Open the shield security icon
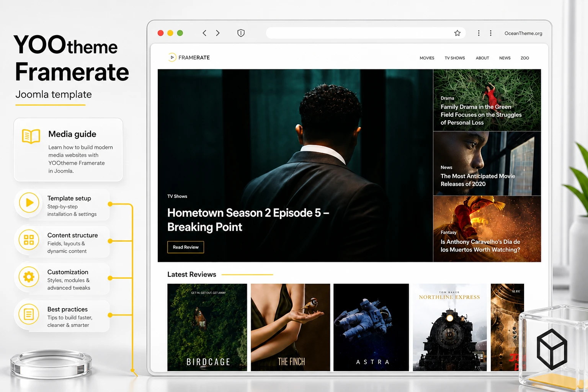Screen dimensions: 588x392 pyautogui.click(x=241, y=33)
